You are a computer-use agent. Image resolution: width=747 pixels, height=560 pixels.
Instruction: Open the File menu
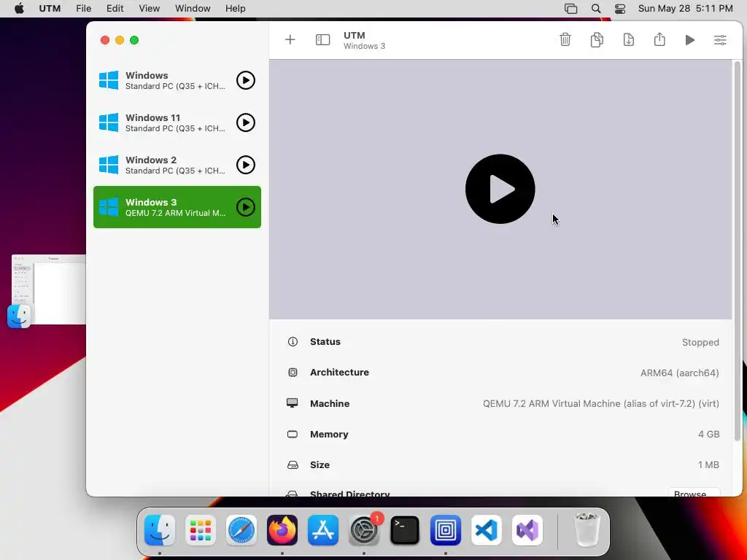coord(83,9)
